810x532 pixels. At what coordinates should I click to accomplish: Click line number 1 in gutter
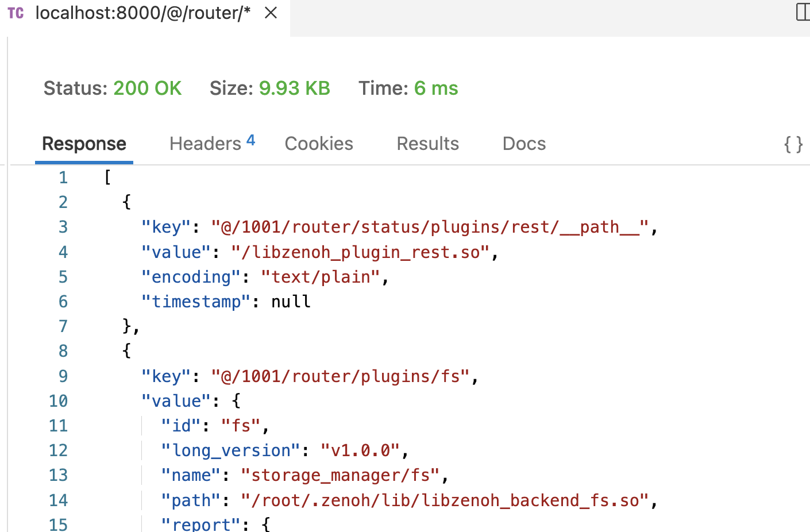click(x=63, y=178)
